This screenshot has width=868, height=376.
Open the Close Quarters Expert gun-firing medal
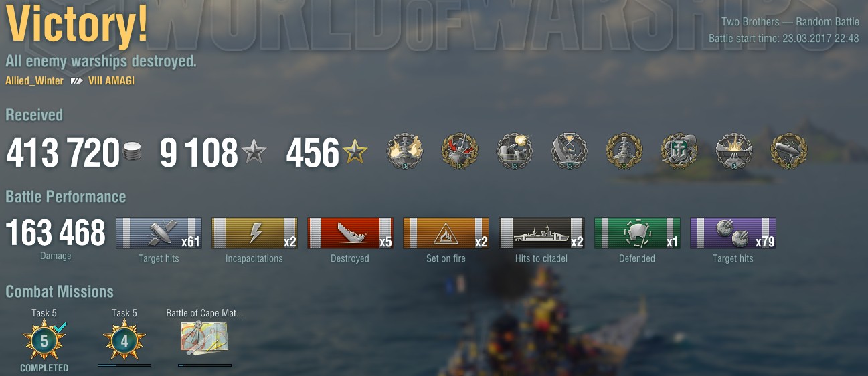click(515, 151)
